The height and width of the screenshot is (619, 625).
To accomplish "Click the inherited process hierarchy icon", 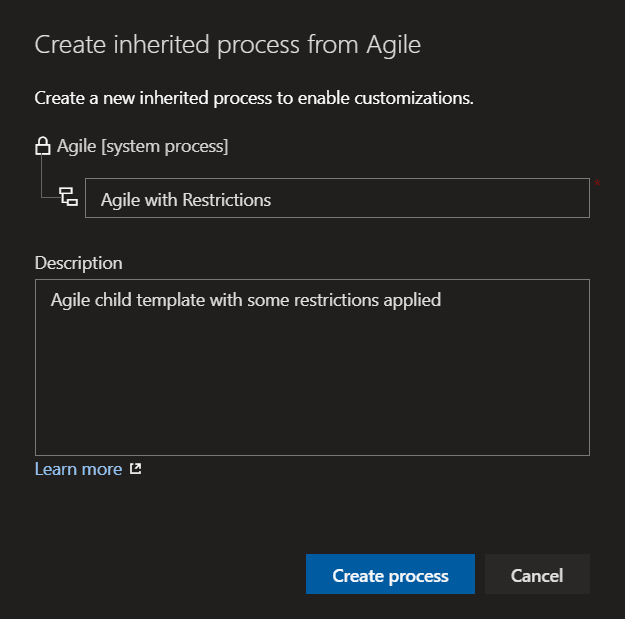I will click(x=68, y=197).
